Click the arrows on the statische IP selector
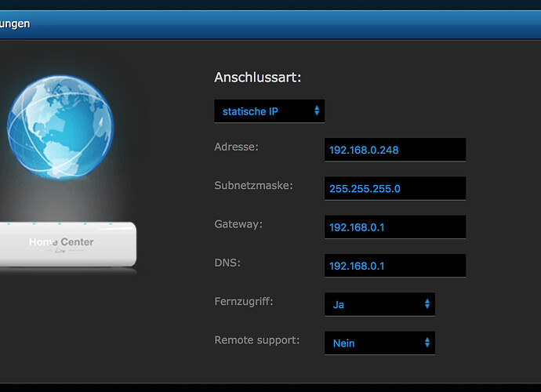The image size is (541, 392). coord(317,111)
